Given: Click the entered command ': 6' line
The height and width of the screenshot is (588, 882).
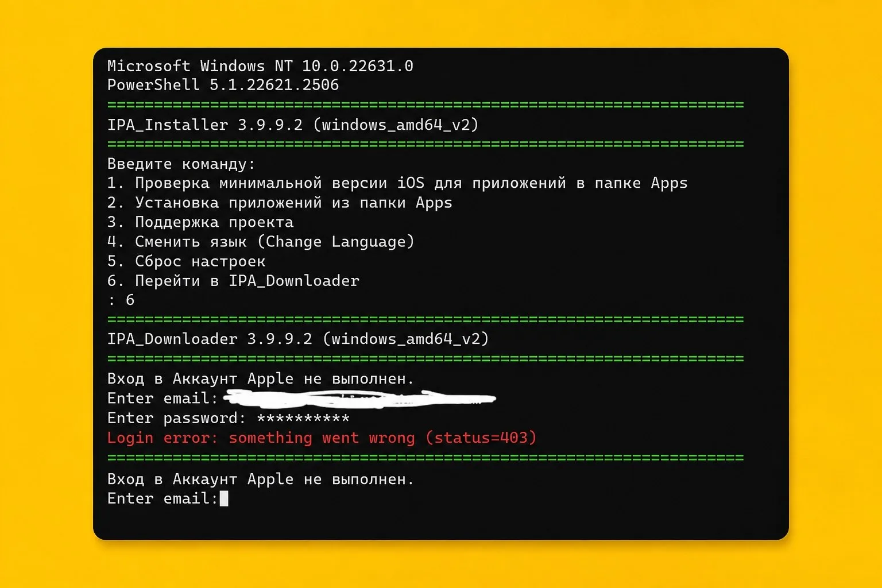Looking at the screenshot, I should tap(121, 300).
